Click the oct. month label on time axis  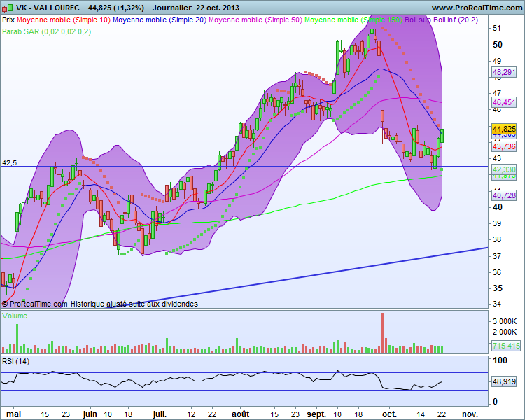[x=389, y=414]
